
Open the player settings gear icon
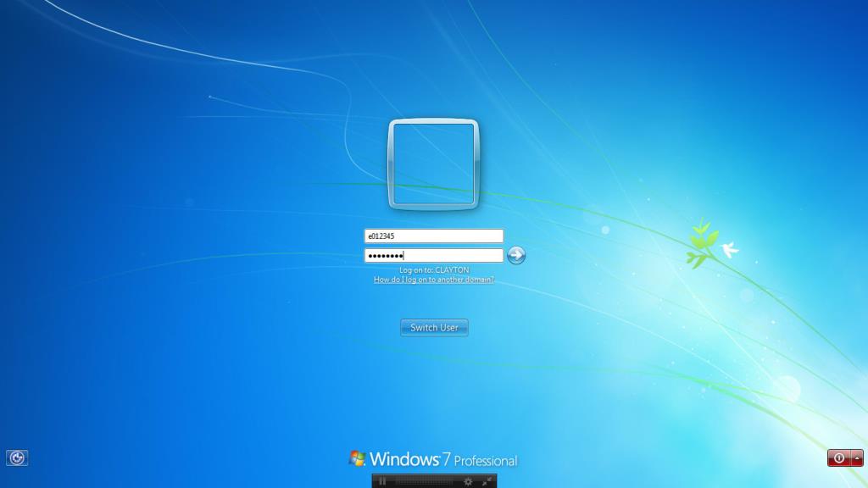click(x=468, y=482)
